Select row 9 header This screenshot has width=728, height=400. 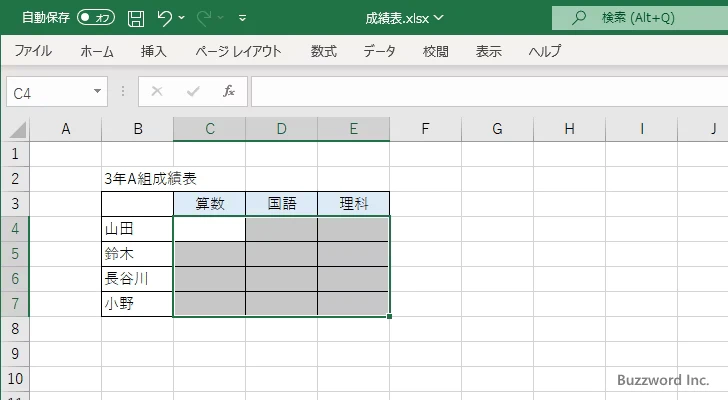pyautogui.click(x=15, y=354)
